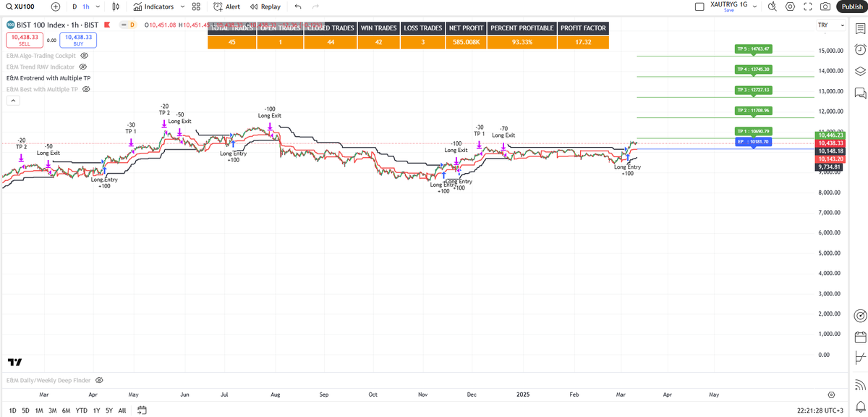Screen dimensions: 868x417
Task: Open time axis settings gear icon
Action: pos(830,395)
